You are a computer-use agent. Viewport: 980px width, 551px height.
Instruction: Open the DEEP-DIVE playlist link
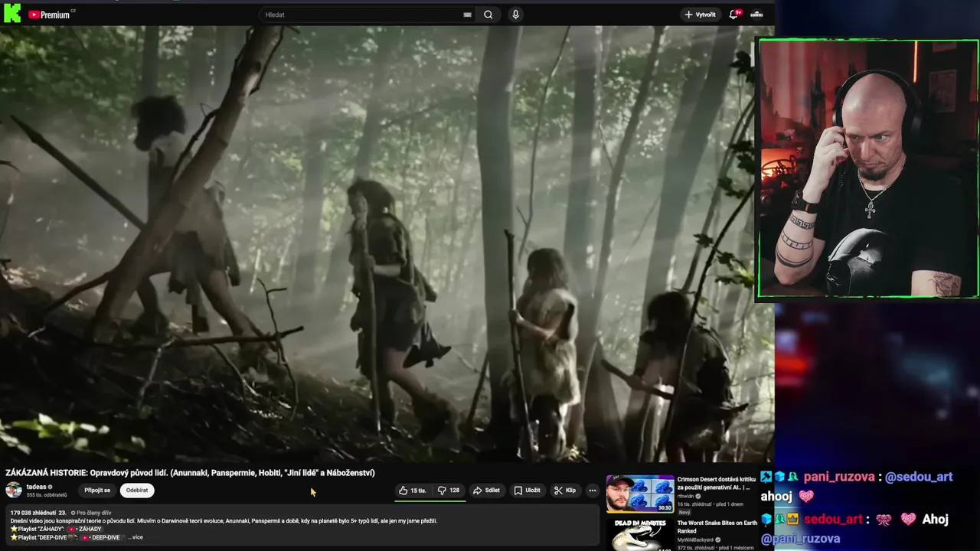[x=100, y=537]
